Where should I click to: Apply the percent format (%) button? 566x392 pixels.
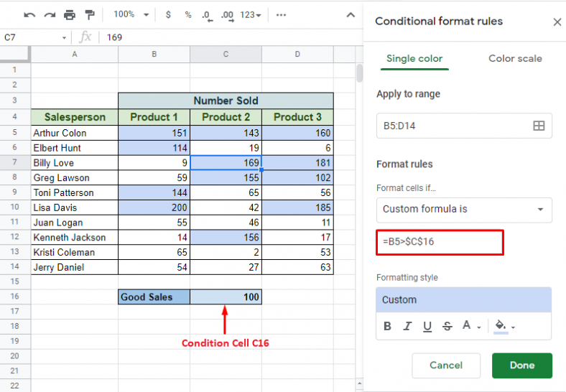[x=188, y=14]
